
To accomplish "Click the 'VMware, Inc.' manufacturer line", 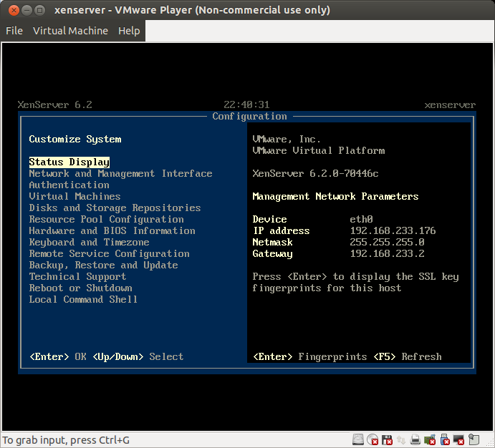I will pos(287,140).
